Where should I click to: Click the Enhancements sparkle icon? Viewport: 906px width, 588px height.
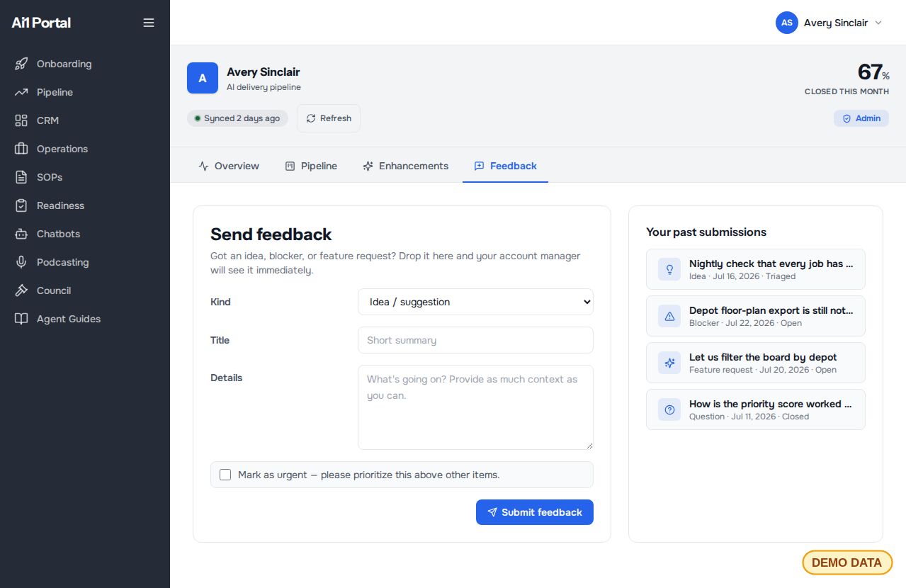pos(368,166)
